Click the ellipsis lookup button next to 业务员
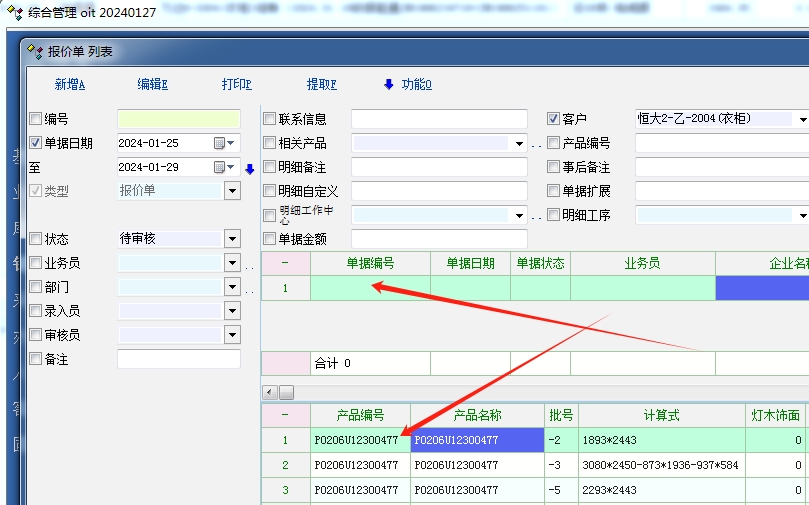 250,264
